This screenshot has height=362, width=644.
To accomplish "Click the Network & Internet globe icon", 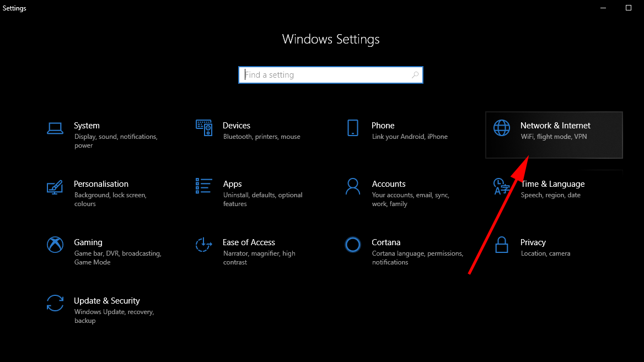I will point(502,128).
